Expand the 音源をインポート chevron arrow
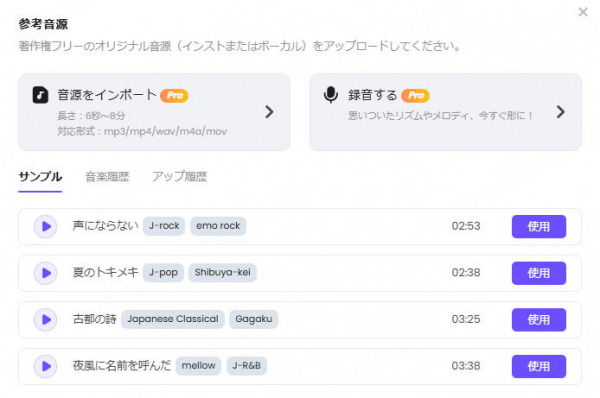The width and height of the screenshot is (600, 398). coord(269,112)
